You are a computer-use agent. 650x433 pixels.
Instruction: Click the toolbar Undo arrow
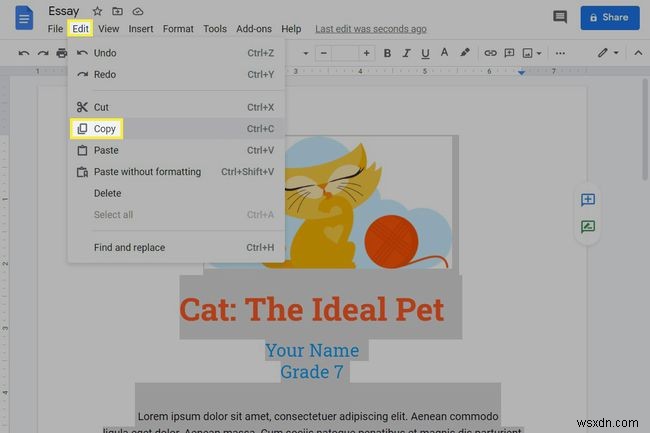click(x=24, y=53)
